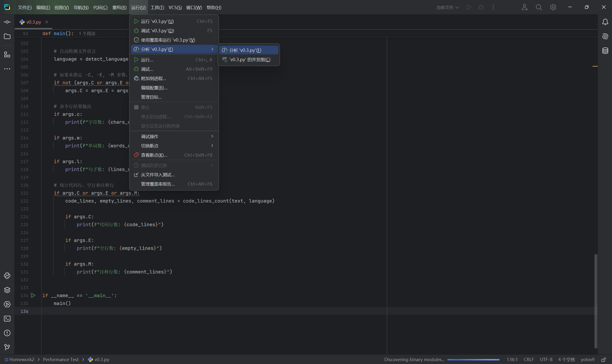Click the Run button in toolbar
612x364 pixels.
[469, 7]
